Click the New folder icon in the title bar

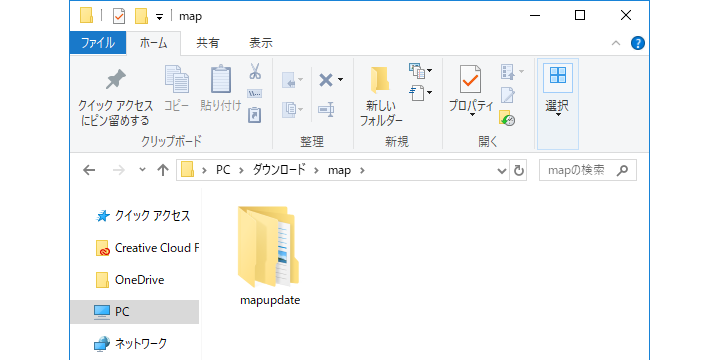pos(141,16)
